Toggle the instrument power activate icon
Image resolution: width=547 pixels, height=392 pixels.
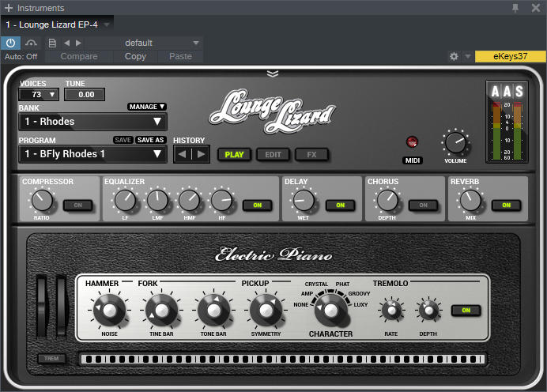pos(11,43)
